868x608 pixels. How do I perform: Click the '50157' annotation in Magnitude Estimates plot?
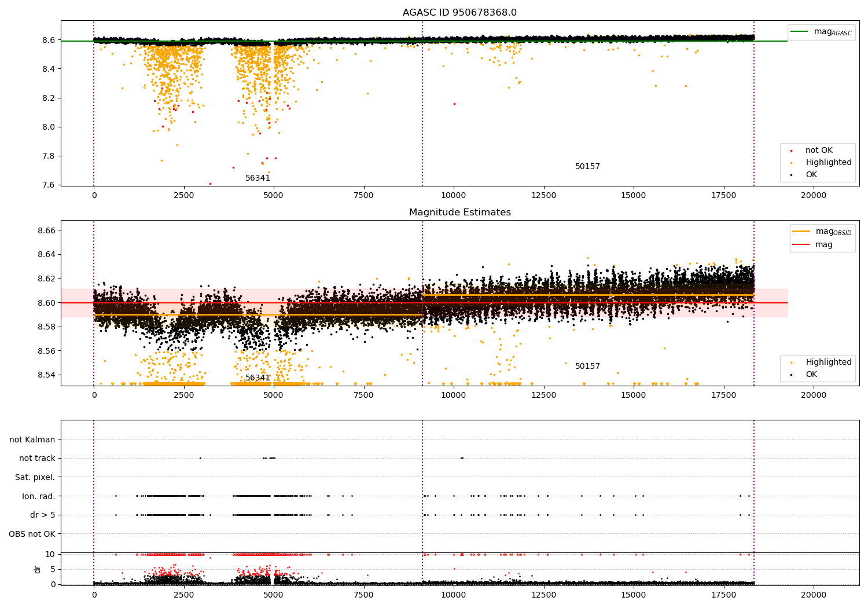(587, 367)
